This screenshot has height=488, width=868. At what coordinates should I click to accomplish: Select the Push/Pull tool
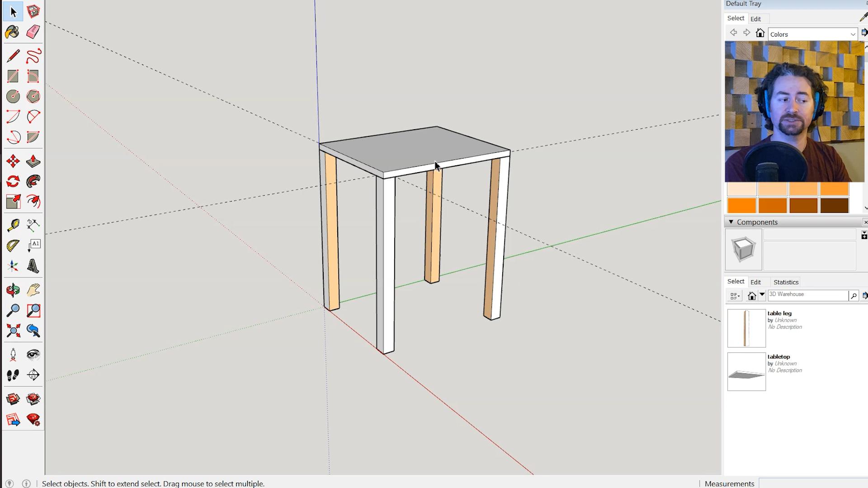[x=33, y=161]
